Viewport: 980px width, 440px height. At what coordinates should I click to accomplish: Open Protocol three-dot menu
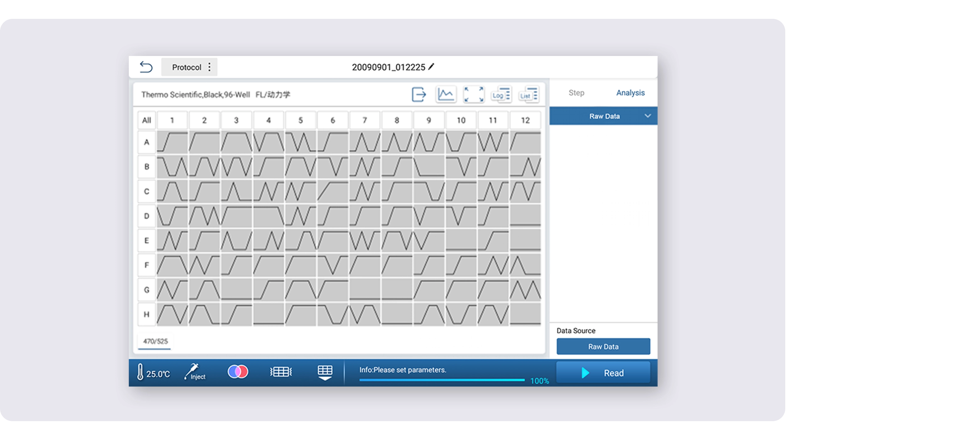pyautogui.click(x=209, y=67)
